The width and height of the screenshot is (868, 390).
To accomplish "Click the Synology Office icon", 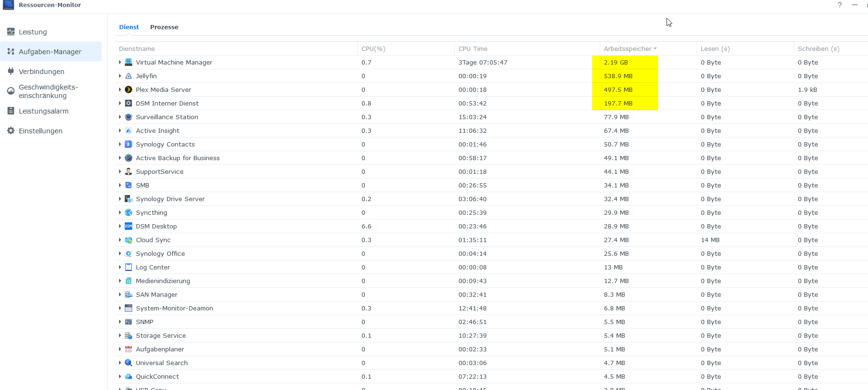I will [129, 253].
